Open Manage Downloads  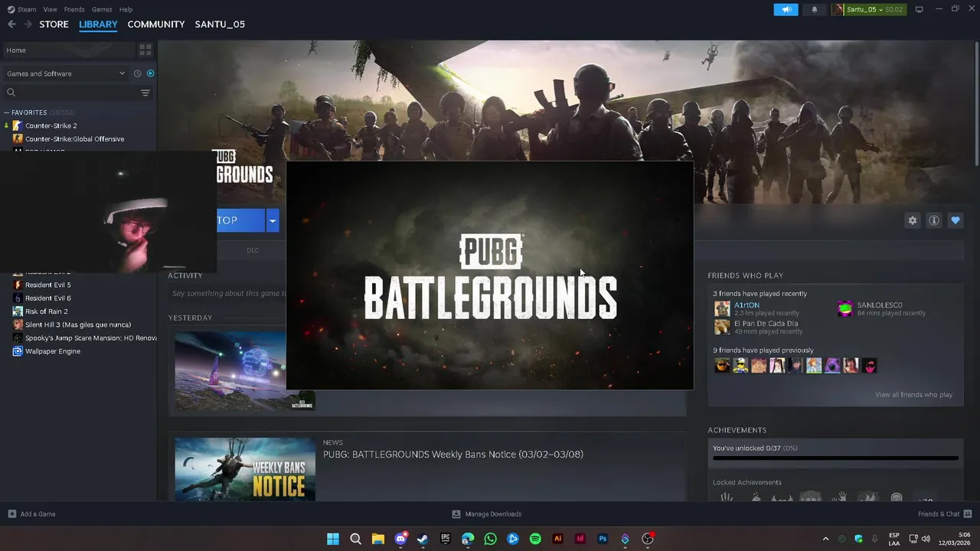click(x=487, y=514)
